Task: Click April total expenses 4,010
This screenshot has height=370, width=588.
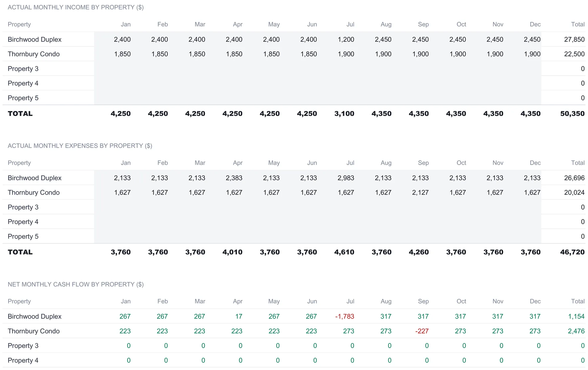Action: [x=232, y=252]
